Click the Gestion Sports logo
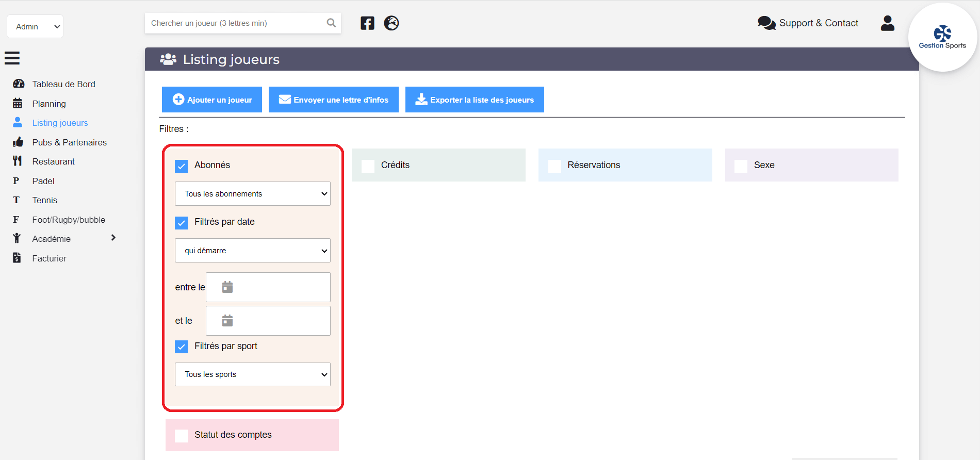This screenshot has width=980, height=460. pos(942,37)
